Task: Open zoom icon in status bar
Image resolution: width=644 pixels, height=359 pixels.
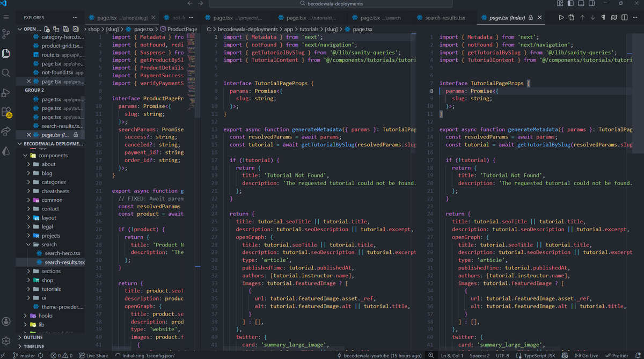Action: (431, 355)
